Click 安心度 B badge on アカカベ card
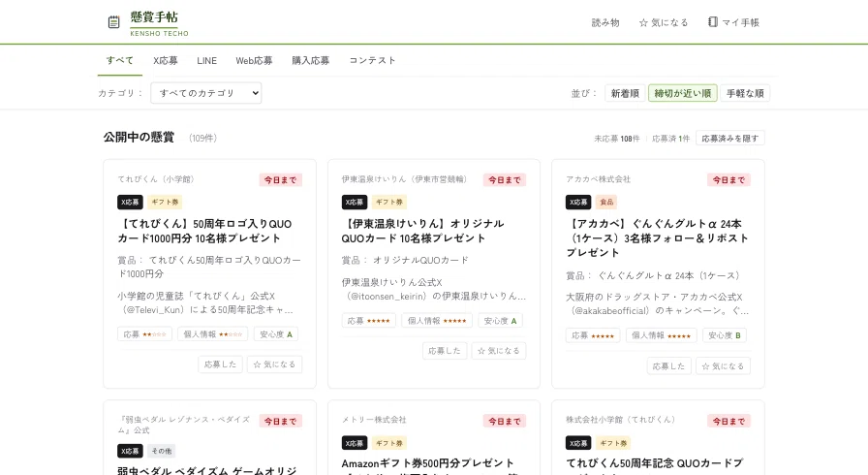The width and height of the screenshot is (868, 475). click(725, 335)
